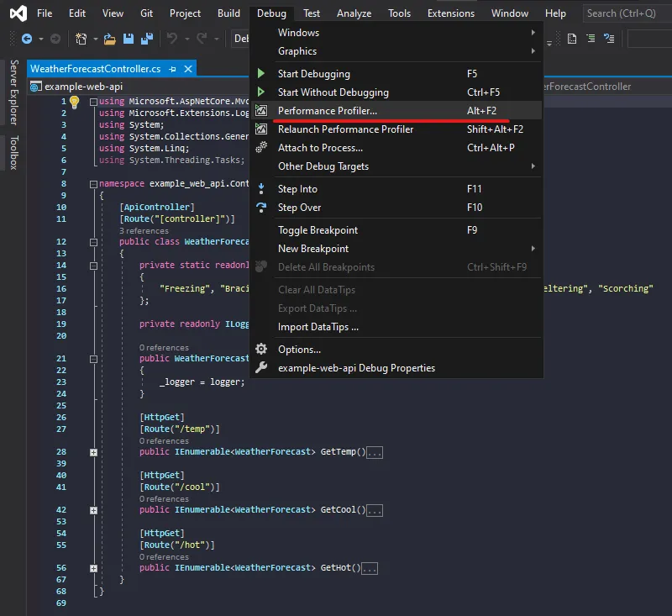Open the Git menu
Viewport: 672px width, 616px height.
click(146, 13)
